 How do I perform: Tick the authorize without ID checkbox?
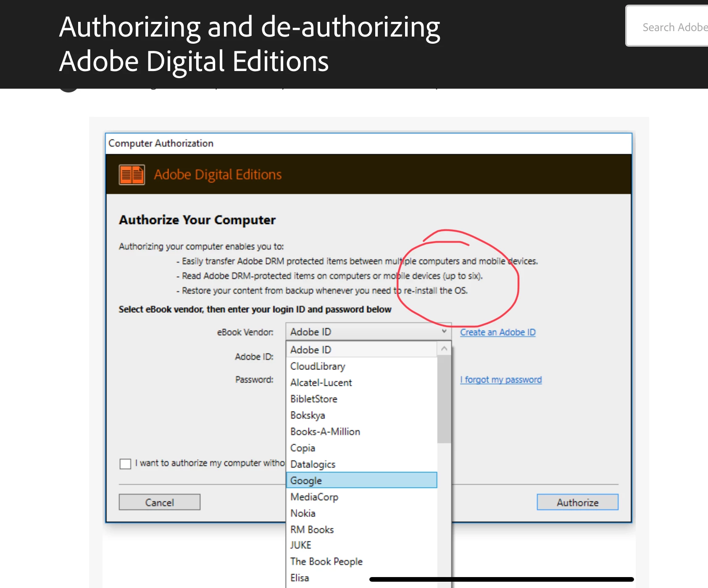[x=125, y=464]
